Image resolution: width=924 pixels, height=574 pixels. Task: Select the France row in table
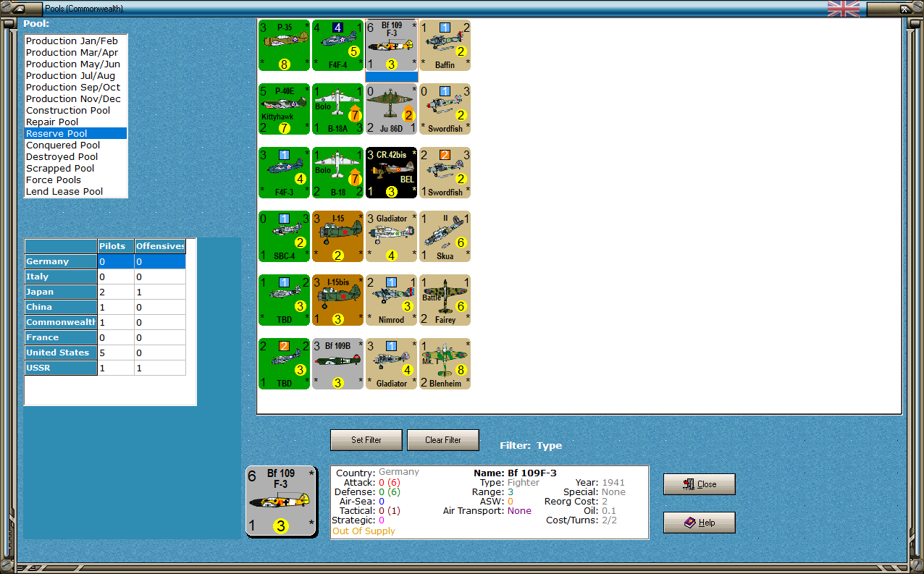click(105, 337)
